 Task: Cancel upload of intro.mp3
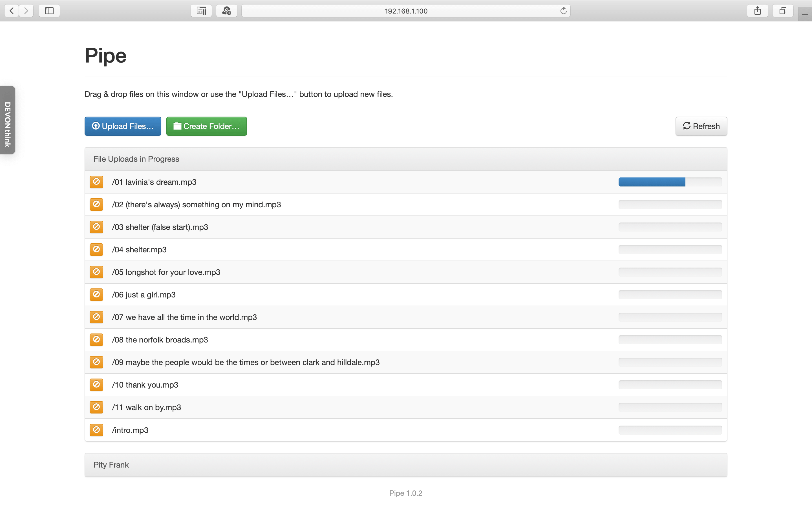(x=96, y=430)
